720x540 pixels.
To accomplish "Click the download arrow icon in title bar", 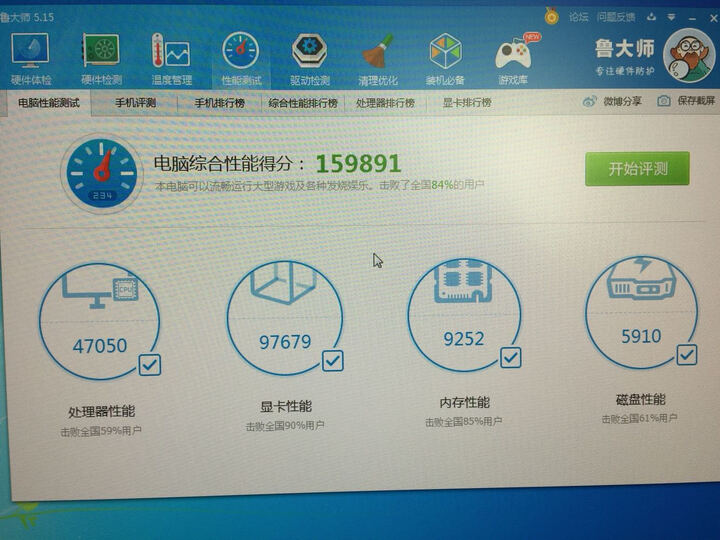I will [x=652, y=17].
